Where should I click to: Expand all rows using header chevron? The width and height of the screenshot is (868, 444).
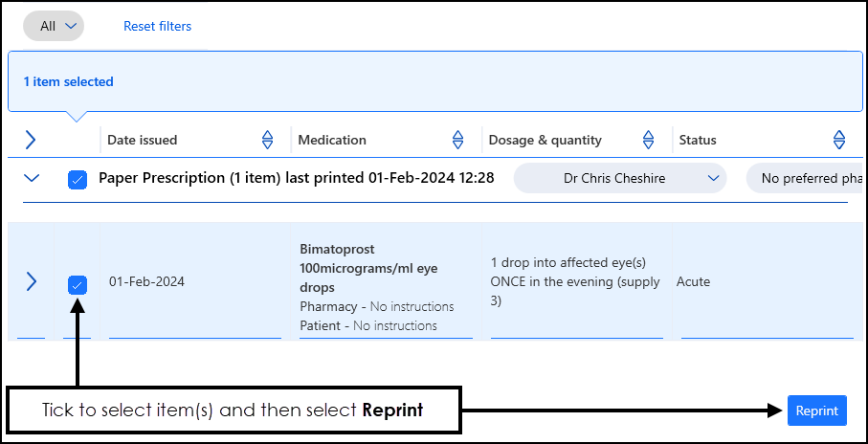pos(31,140)
